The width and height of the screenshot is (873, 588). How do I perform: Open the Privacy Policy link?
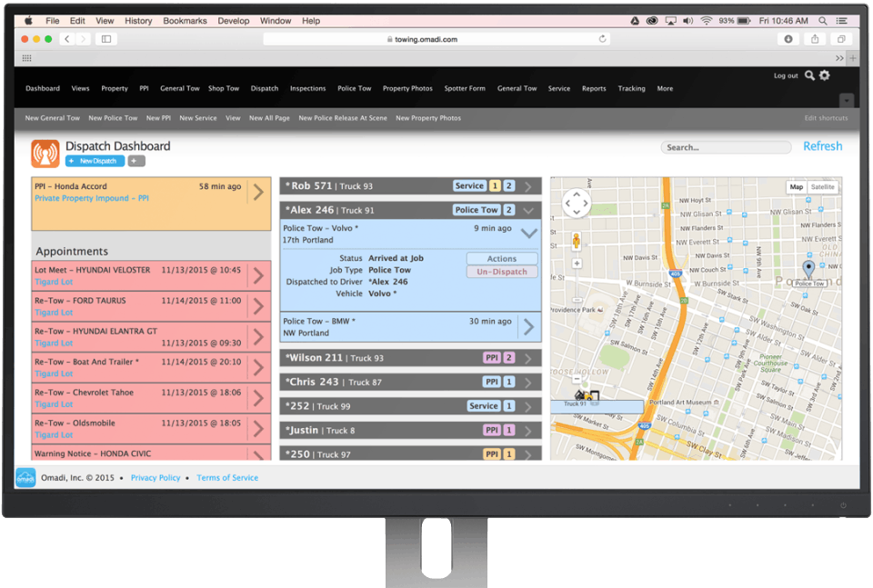(156, 478)
